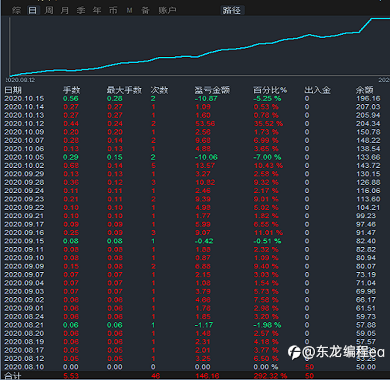Select the 2020.10.12 date cell

point(24,124)
